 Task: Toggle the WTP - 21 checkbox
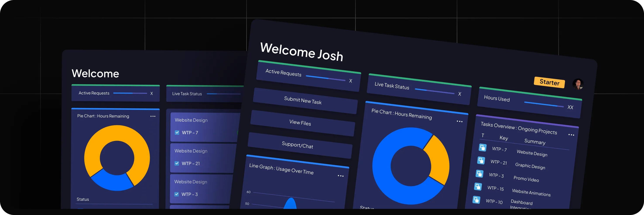click(177, 163)
